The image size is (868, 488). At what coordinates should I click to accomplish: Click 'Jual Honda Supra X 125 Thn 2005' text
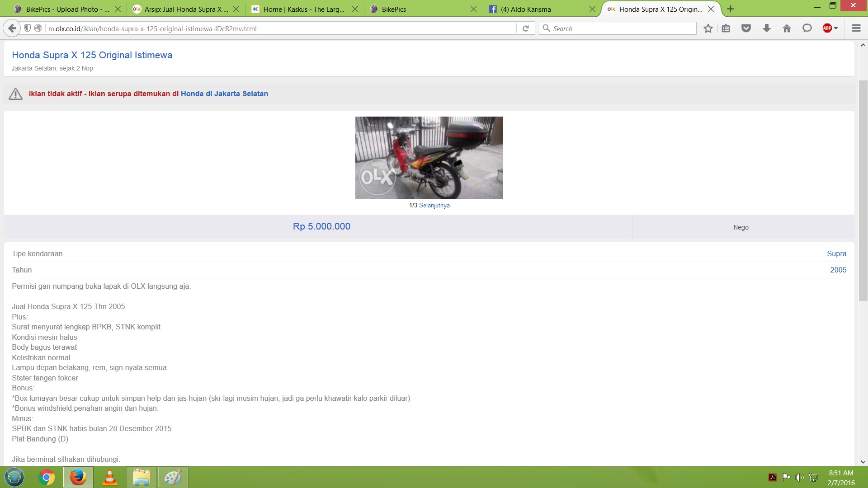[x=68, y=306]
